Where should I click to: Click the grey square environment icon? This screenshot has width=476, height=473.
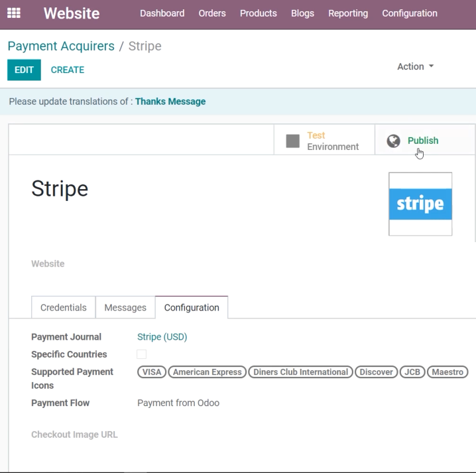point(292,141)
